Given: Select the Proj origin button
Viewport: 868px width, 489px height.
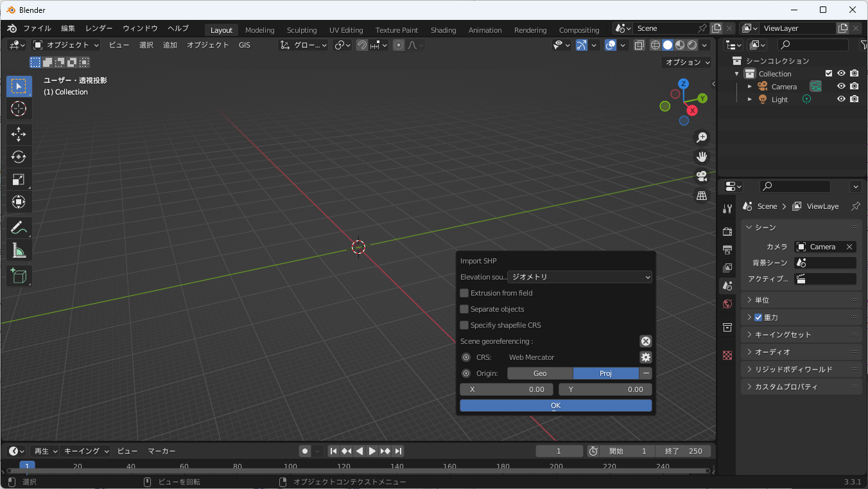Looking at the screenshot, I should pyautogui.click(x=605, y=373).
